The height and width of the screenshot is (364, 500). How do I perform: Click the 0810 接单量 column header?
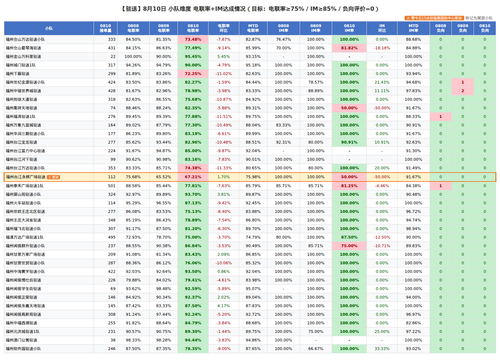[105, 28]
